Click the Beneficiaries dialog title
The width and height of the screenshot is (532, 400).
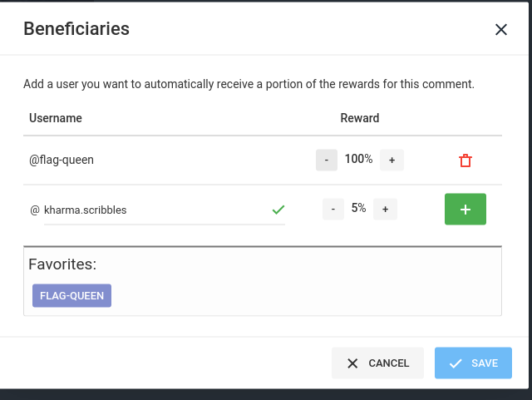tap(76, 29)
